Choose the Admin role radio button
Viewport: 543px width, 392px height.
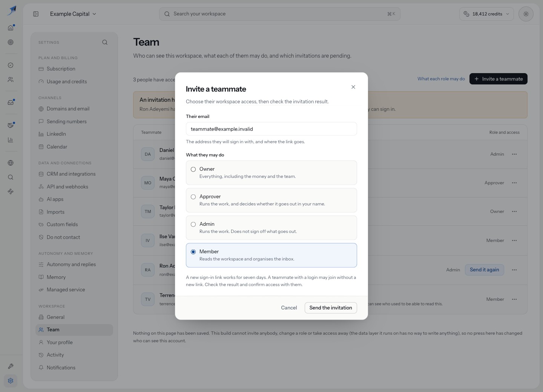pos(193,224)
